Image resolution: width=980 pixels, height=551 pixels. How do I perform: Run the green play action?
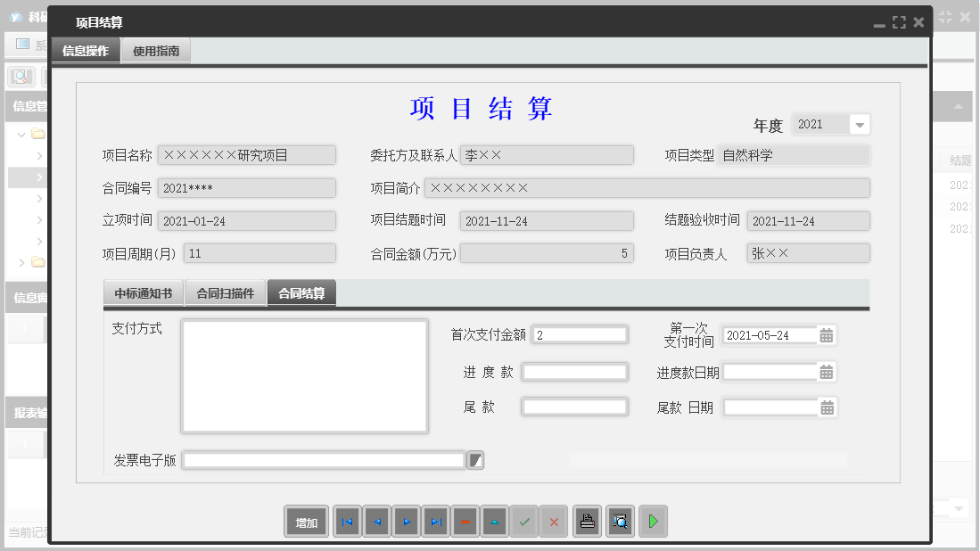tap(653, 522)
